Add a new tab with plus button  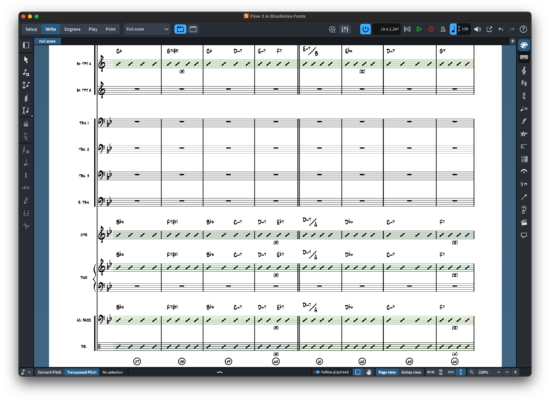tap(512, 41)
